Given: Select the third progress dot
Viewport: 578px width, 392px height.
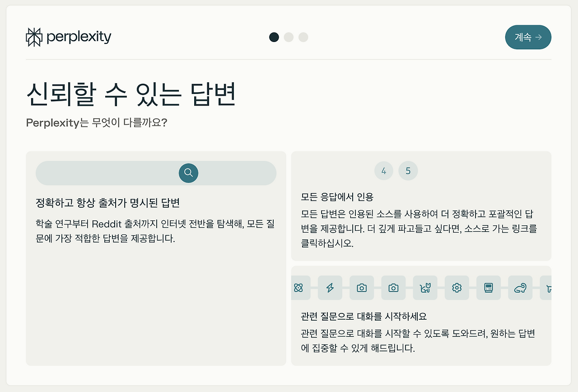Looking at the screenshot, I should (x=303, y=37).
